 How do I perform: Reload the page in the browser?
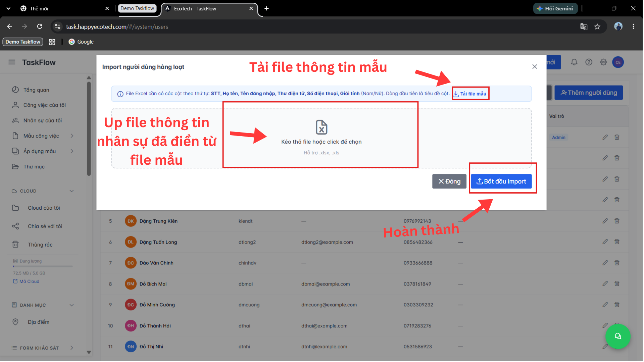[x=40, y=27]
